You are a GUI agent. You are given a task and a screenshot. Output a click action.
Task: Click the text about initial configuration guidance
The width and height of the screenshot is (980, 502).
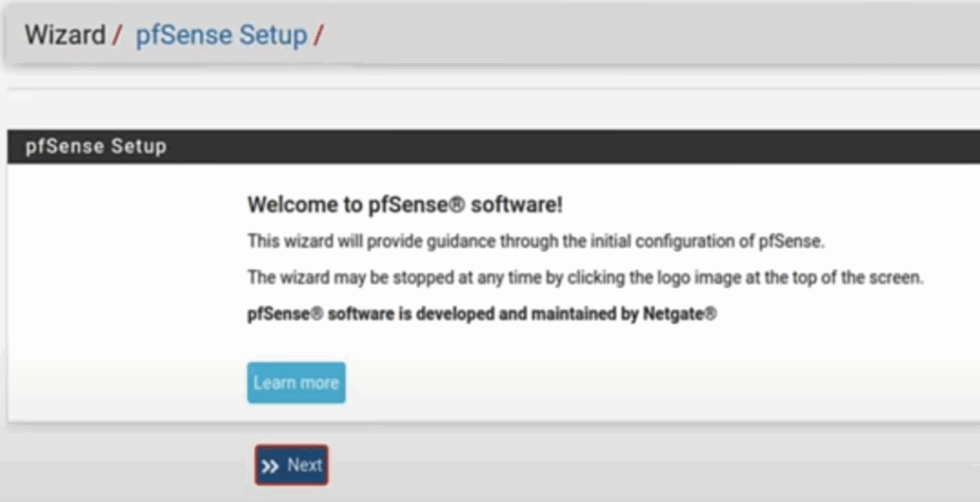[536, 241]
